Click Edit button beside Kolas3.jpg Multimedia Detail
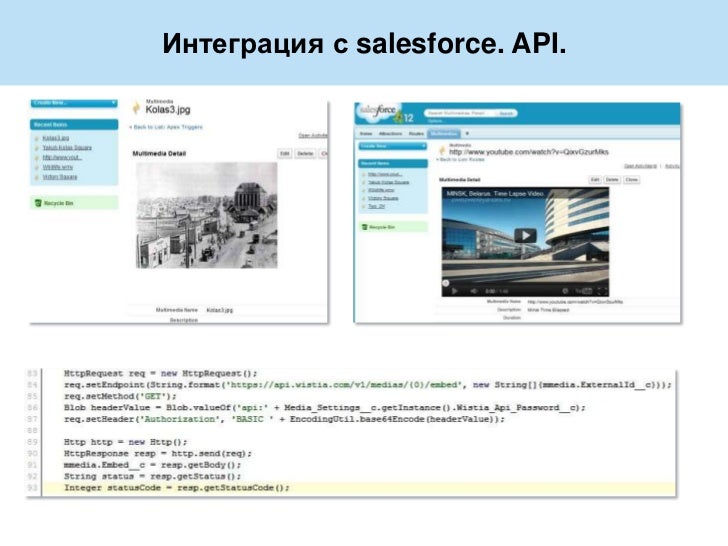 pos(285,154)
